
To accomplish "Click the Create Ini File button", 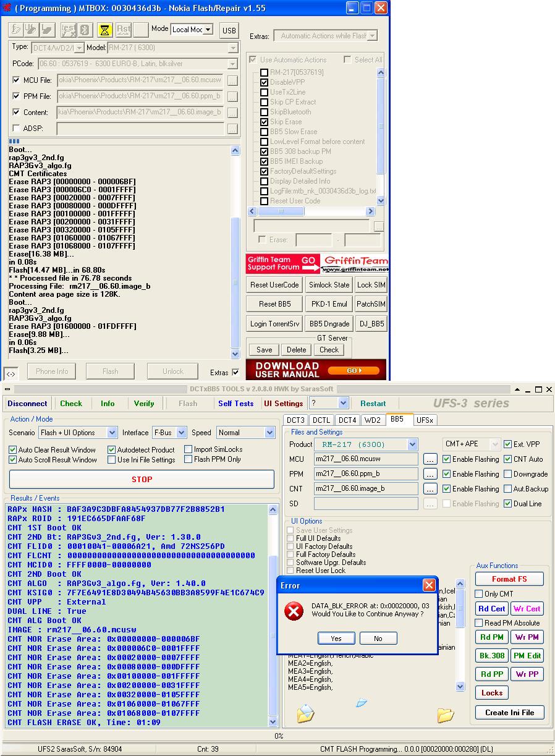I will pos(509,712).
